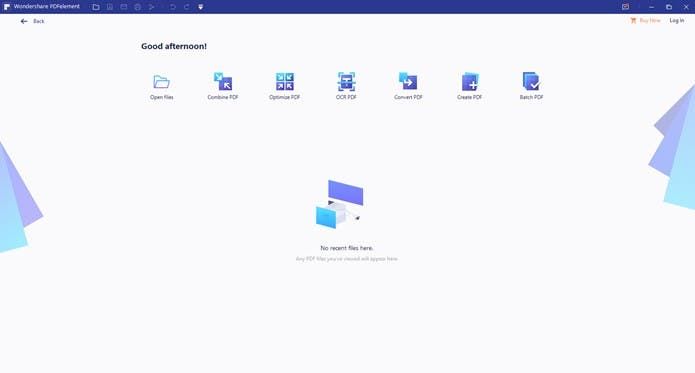Minimize the PDFelement window
695x373 pixels.
[651, 7]
